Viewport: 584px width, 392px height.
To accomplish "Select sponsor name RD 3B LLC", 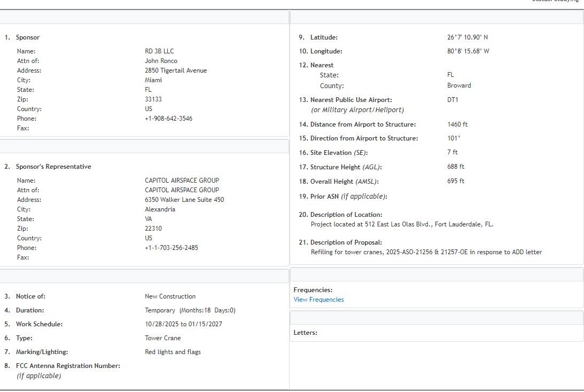I will tap(159, 51).
